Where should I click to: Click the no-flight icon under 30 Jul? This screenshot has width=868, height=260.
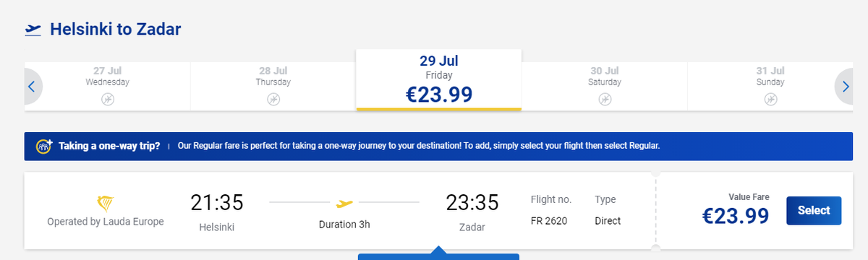pyautogui.click(x=604, y=99)
